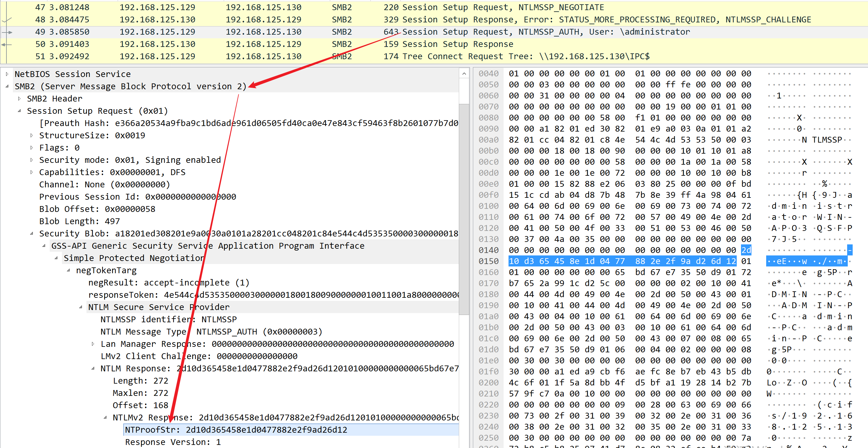Select negResult: accept-incomplete field

[x=169, y=283]
